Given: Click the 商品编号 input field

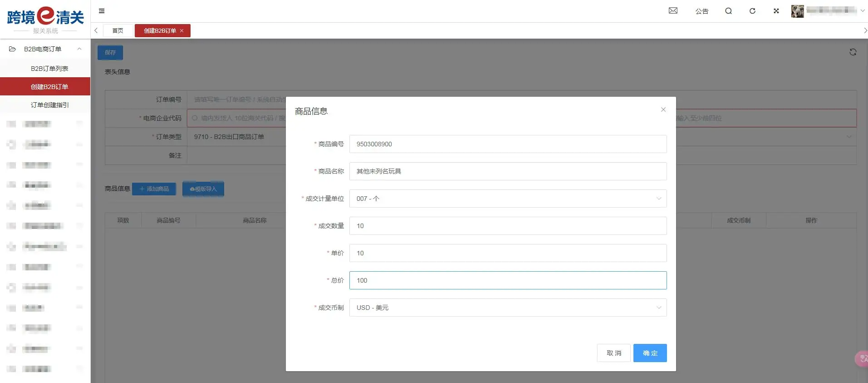Looking at the screenshot, I should [x=507, y=144].
